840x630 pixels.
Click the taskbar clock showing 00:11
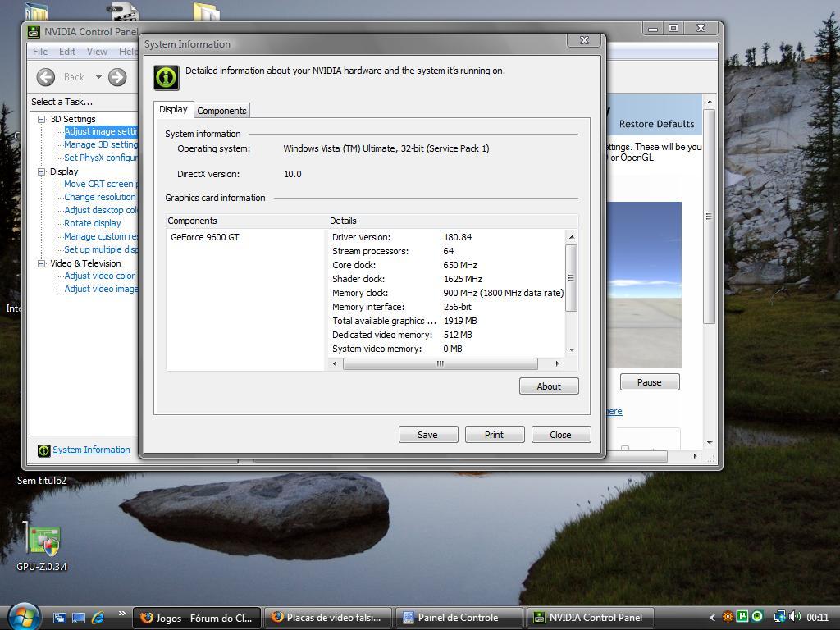(x=818, y=617)
